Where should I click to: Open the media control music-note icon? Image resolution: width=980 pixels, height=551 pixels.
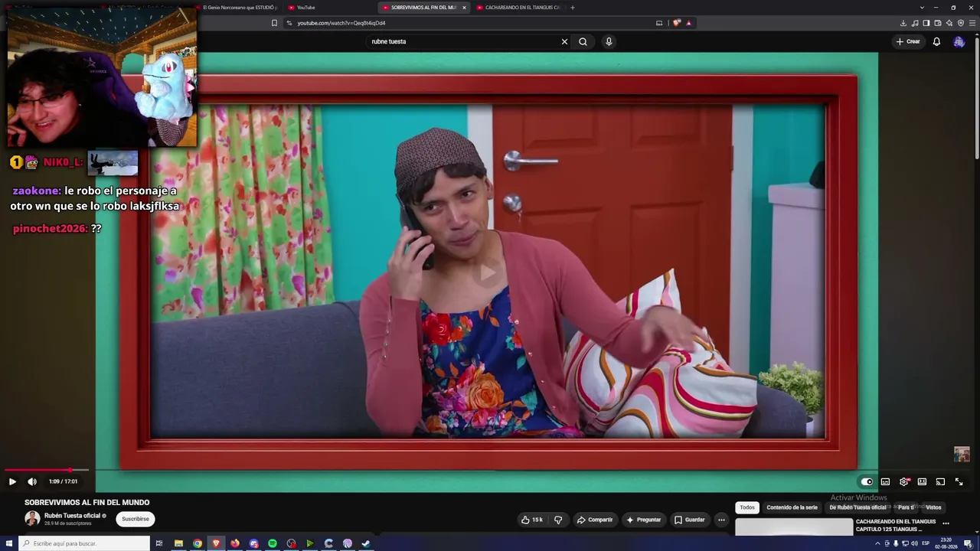click(x=915, y=23)
